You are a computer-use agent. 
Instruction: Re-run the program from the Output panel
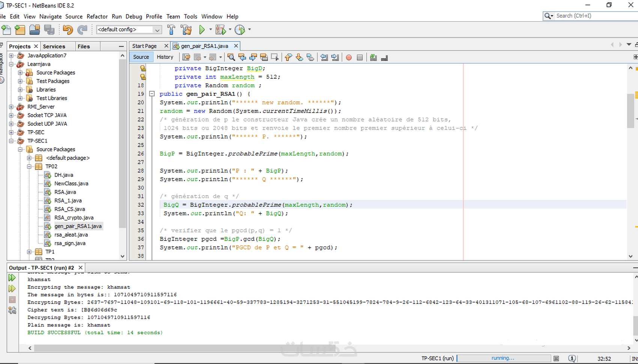click(x=12, y=278)
